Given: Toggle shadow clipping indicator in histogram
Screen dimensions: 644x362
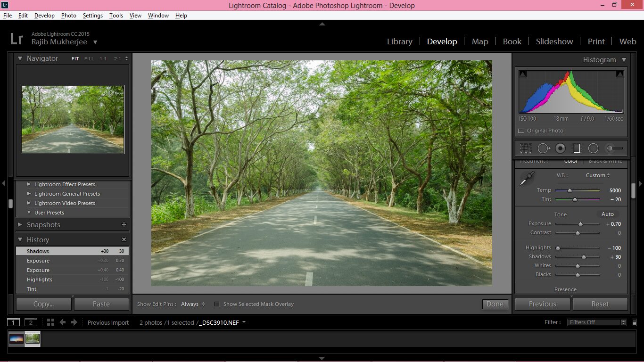Looking at the screenshot, I should 523,74.
